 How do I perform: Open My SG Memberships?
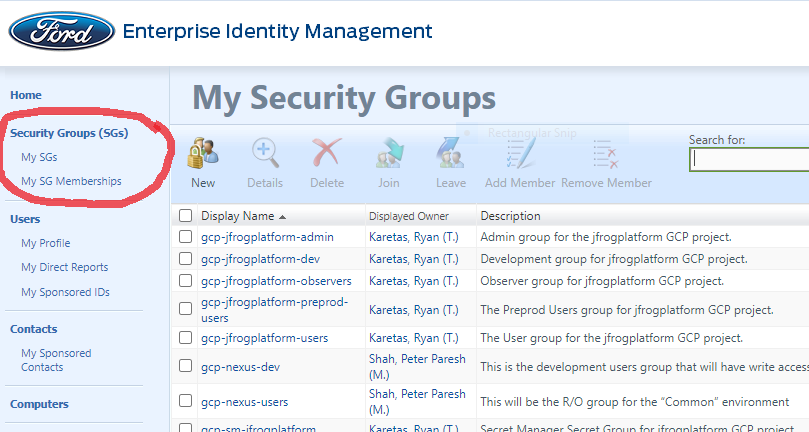click(x=71, y=181)
